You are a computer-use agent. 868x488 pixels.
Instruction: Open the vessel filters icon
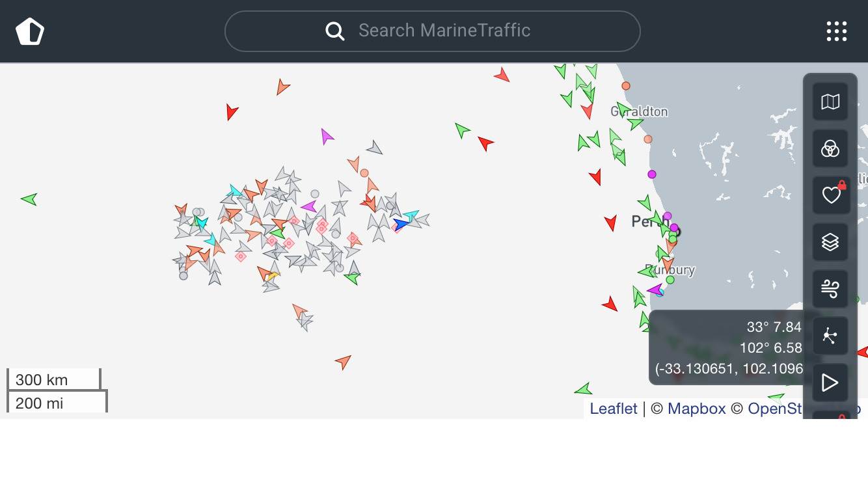coord(830,149)
